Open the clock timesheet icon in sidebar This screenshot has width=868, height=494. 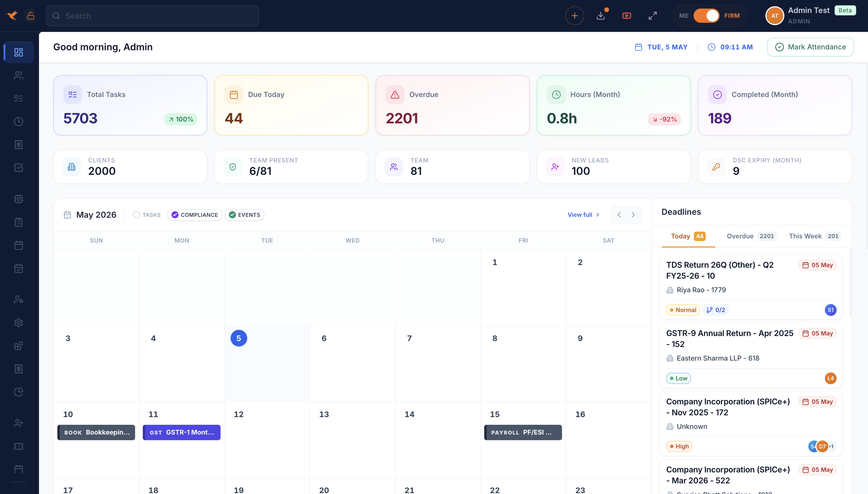point(19,122)
